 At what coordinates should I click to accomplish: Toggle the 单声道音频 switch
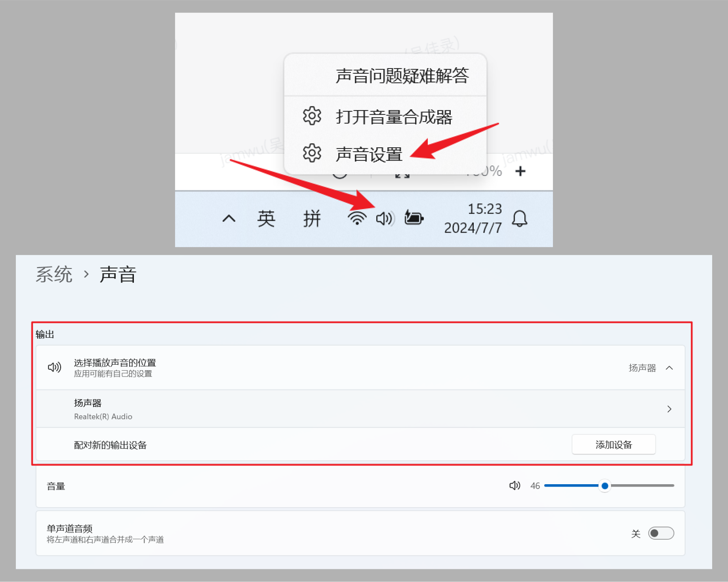661,533
